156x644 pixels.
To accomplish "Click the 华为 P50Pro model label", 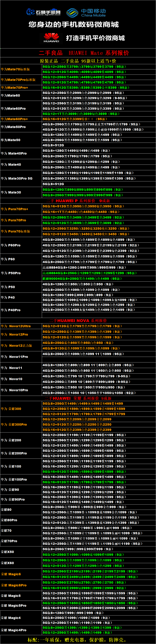I will click(11, 273).
